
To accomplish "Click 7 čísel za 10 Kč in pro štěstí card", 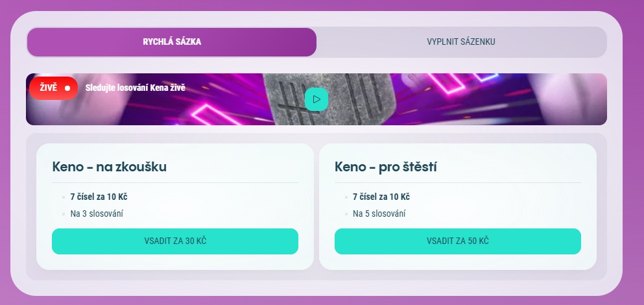I will [381, 197].
